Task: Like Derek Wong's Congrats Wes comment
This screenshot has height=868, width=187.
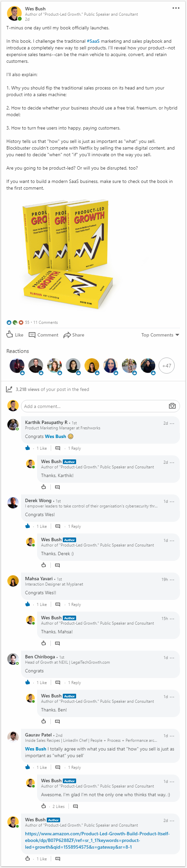Action: pyautogui.click(x=28, y=526)
